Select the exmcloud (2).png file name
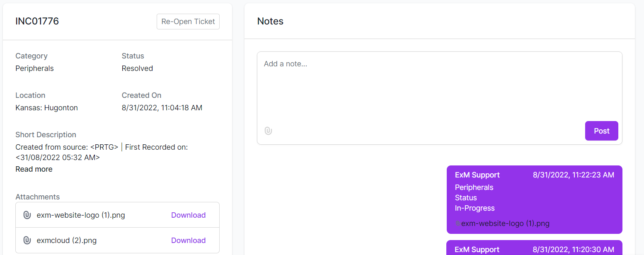This screenshot has height=255, width=644. point(67,240)
